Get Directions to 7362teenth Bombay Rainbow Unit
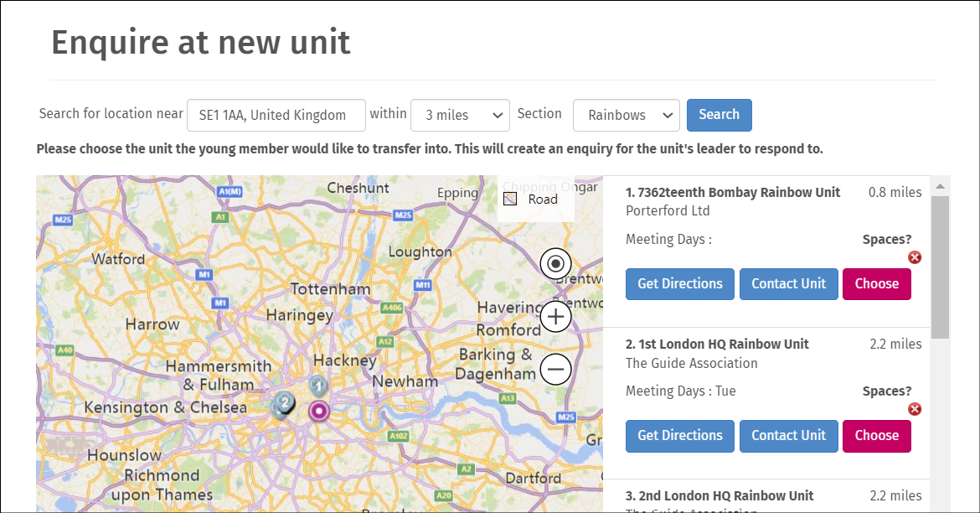The width and height of the screenshot is (980, 513). tap(680, 284)
